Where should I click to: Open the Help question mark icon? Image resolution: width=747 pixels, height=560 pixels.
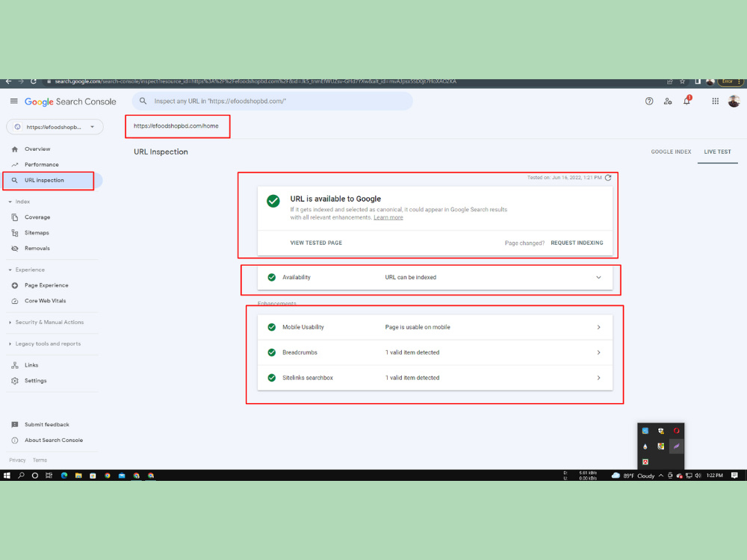tap(649, 101)
